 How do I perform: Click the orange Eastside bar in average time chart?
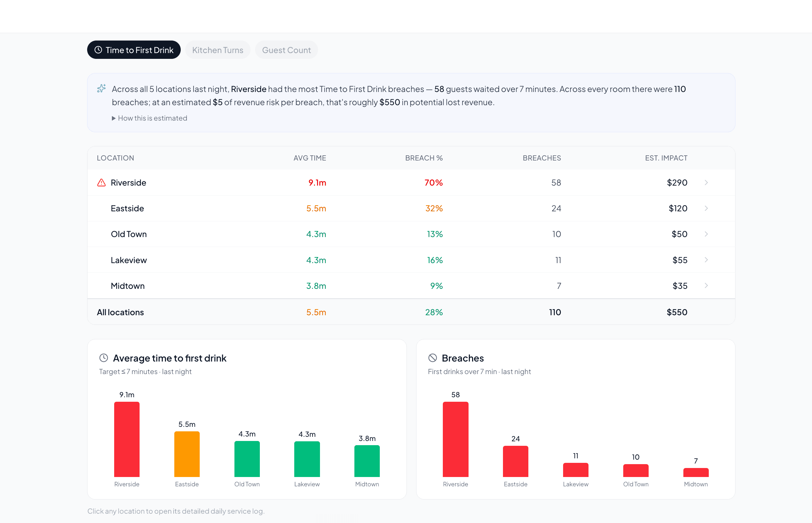(x=187, y=454)
